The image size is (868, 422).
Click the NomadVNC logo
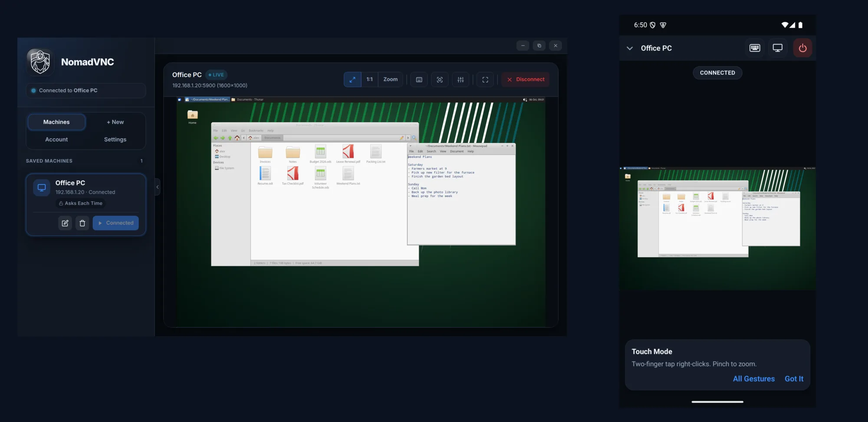coord(40,62)
